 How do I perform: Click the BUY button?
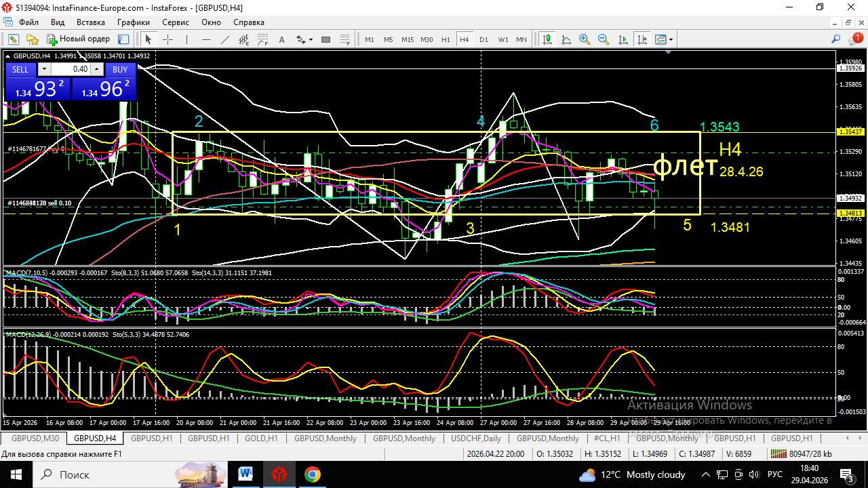(x=120, y=69)
